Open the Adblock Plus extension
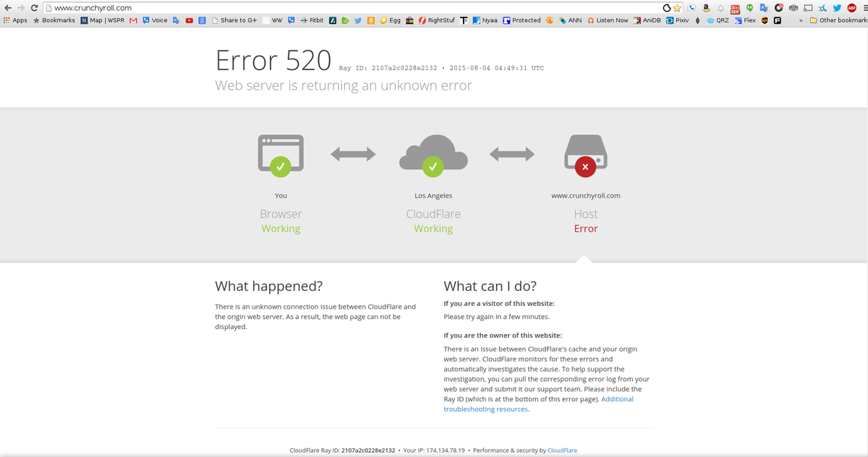 (851, 8)
